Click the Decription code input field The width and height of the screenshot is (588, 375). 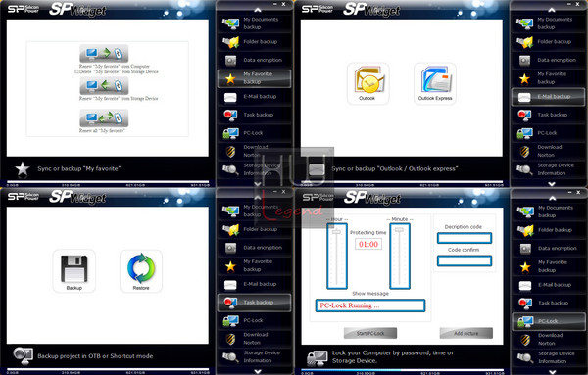465,238
